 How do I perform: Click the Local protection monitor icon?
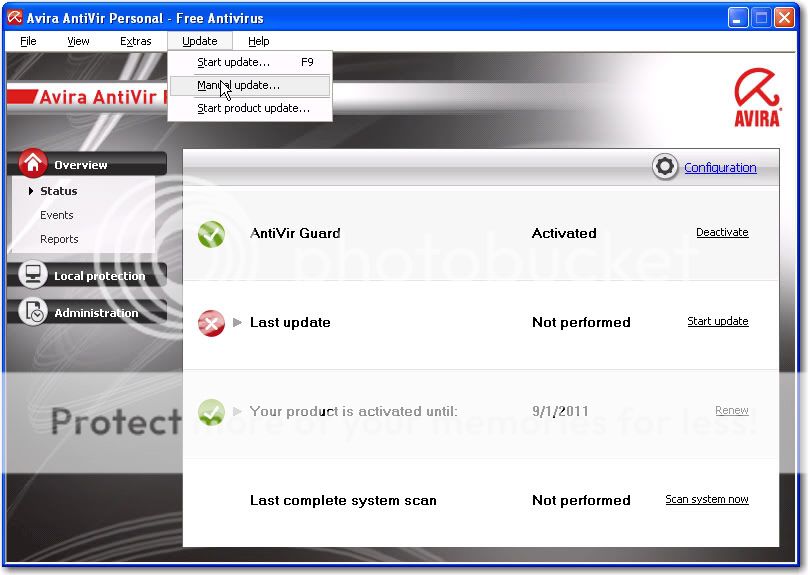tap(33, 274)
